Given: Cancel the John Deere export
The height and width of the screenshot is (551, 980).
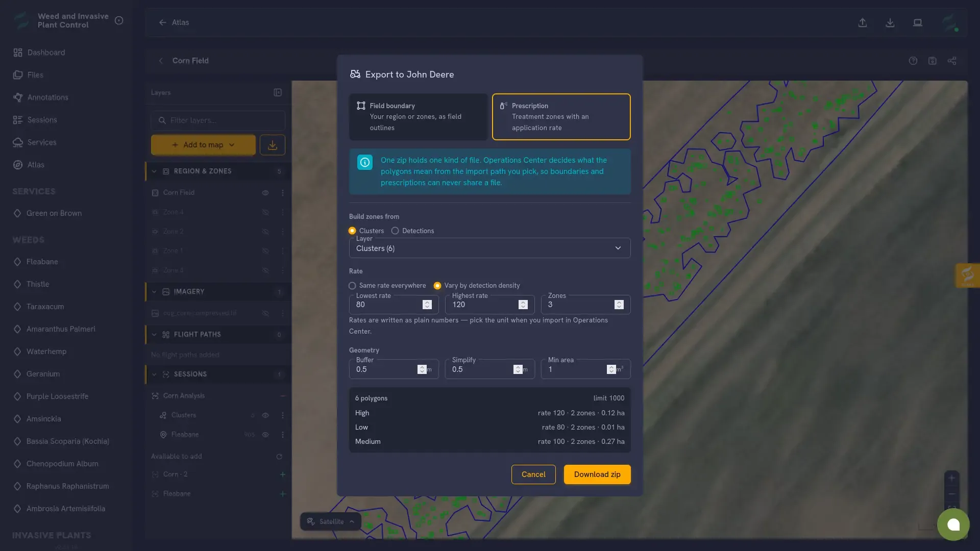Looking at the screenshot, I should [x=533, y=474].
